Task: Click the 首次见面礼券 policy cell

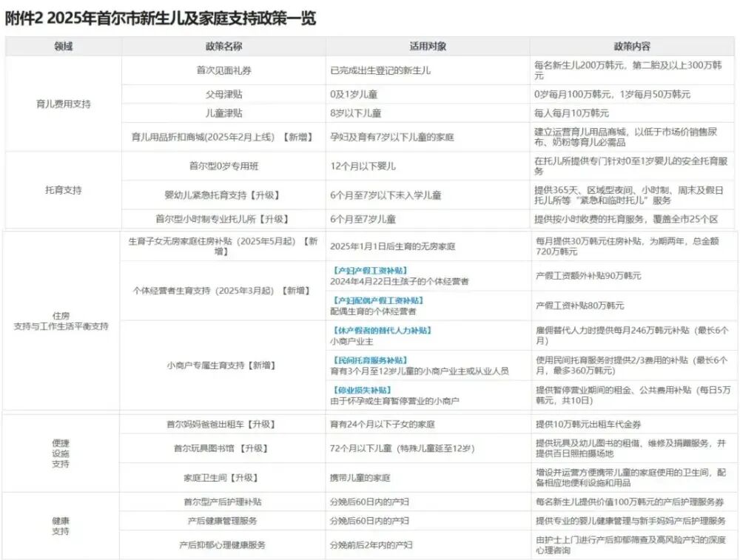Action: click(223, 70)
